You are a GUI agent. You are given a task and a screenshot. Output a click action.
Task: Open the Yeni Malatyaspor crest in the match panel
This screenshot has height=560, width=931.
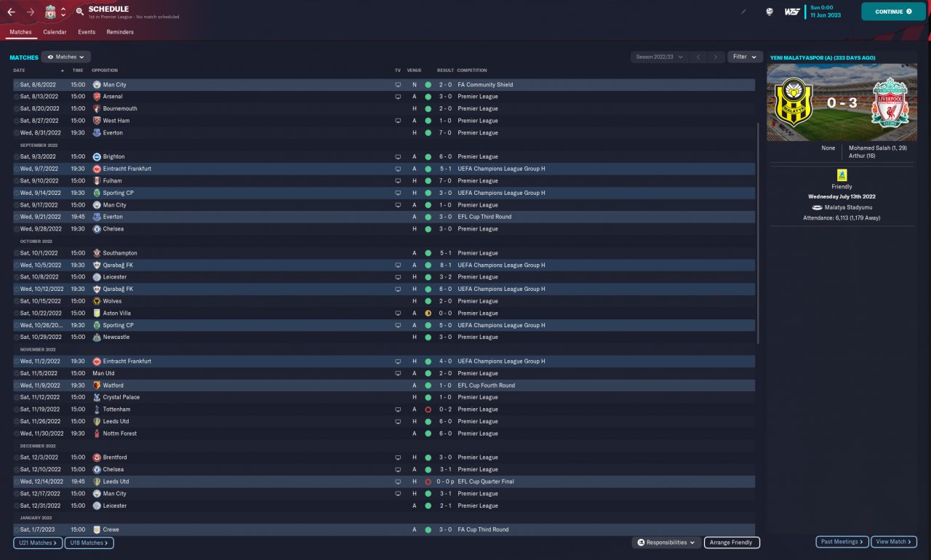click(x=793, y=103)
